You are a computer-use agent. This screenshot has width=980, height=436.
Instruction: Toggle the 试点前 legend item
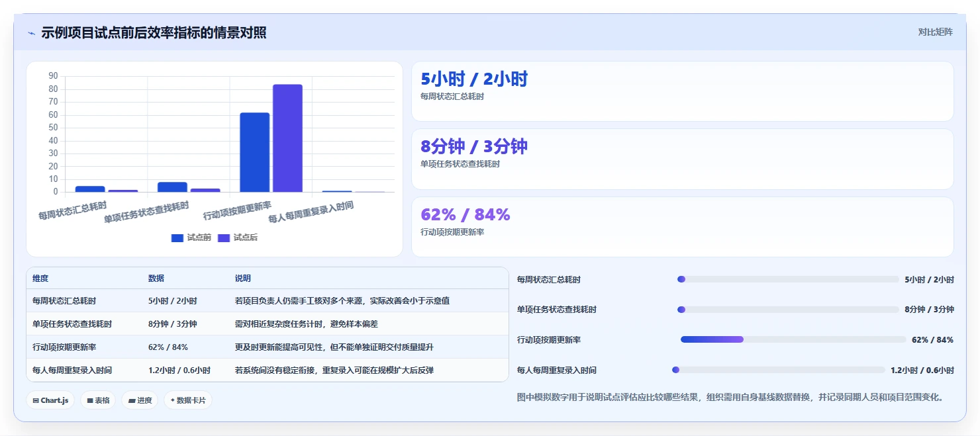[191, 238]
